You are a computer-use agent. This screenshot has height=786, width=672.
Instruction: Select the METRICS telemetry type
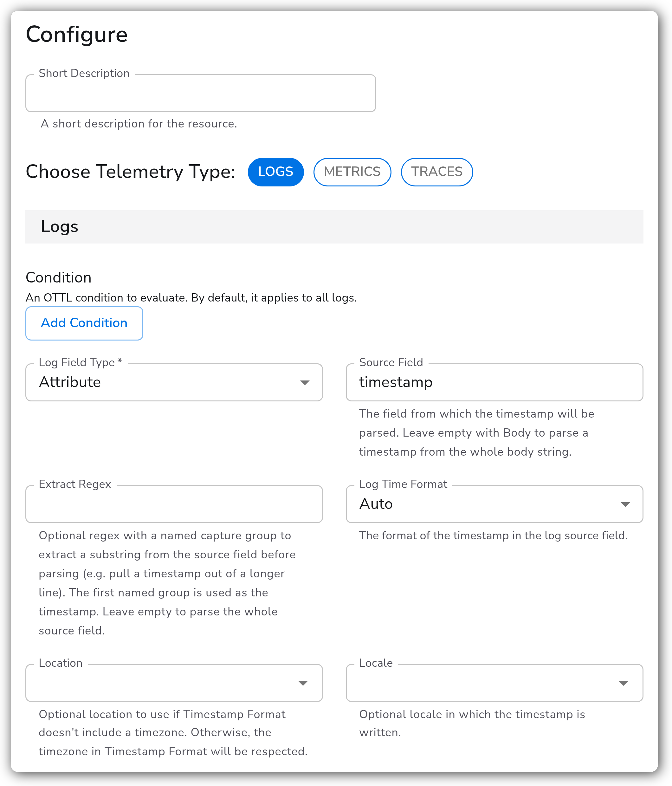point(352,172)
